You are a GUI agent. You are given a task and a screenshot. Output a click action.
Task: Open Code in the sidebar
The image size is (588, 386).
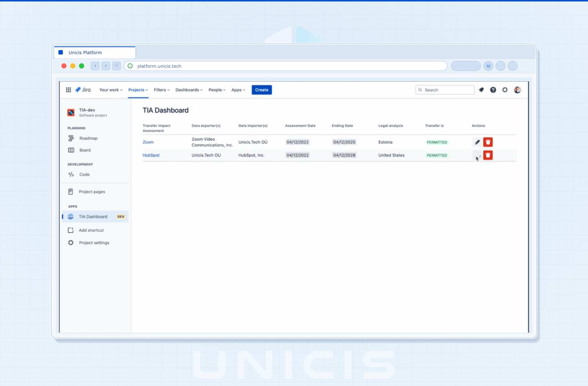click(x=85, y=175)
